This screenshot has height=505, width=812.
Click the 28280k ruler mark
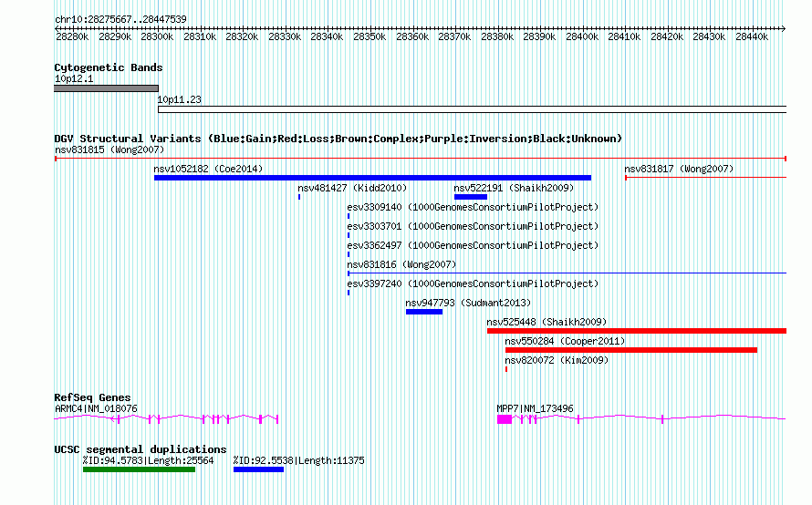72,36
